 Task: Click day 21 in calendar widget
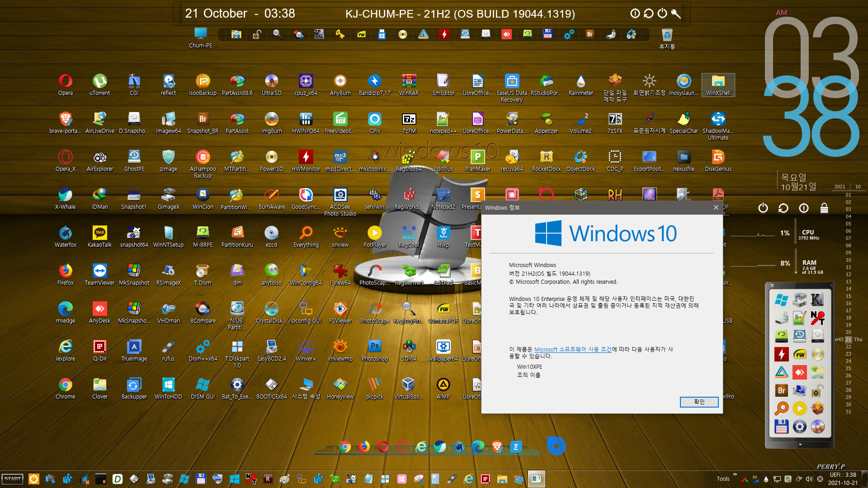tap(848, 339)
